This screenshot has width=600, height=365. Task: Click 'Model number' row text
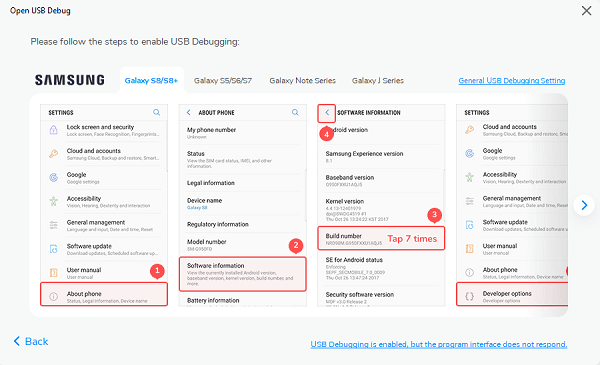[206, 242]
